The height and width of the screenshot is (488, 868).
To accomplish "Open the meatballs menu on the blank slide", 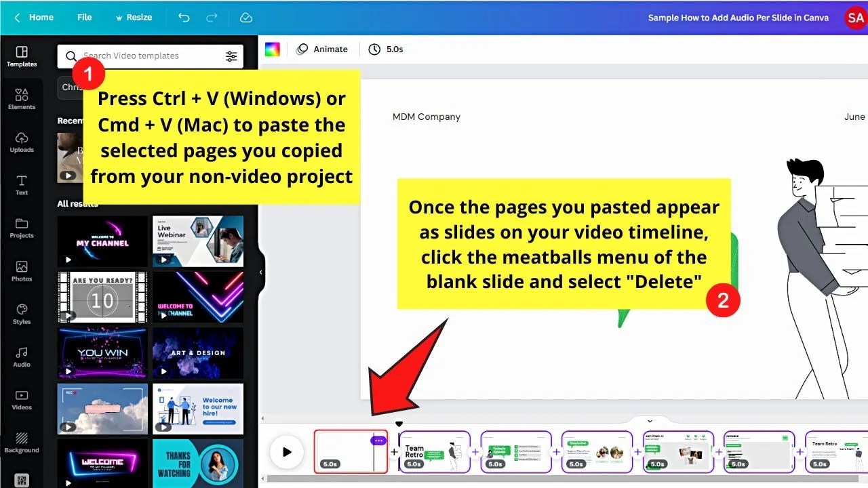I will (378, 440).
